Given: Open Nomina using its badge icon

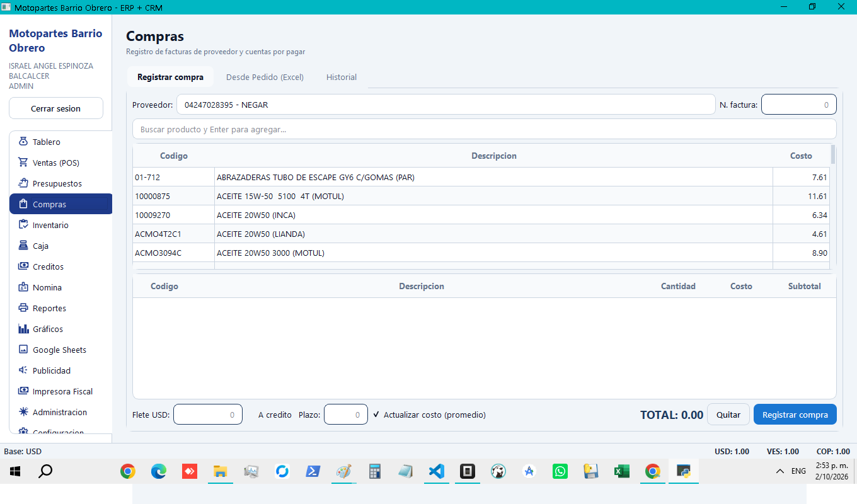Looking at the screenshot, I should (x=23, y=287).
